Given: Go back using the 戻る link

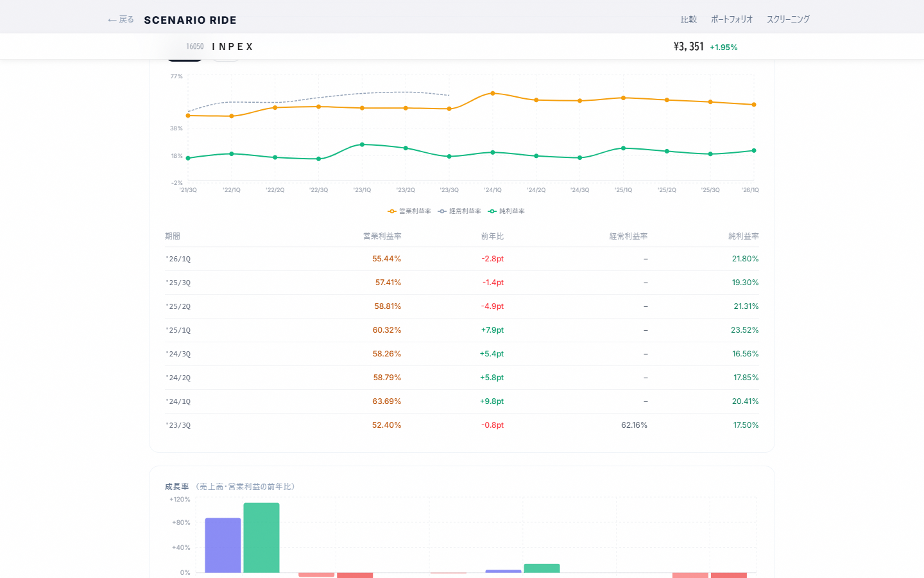Looking at the screenshot, I should click(121, 20).
